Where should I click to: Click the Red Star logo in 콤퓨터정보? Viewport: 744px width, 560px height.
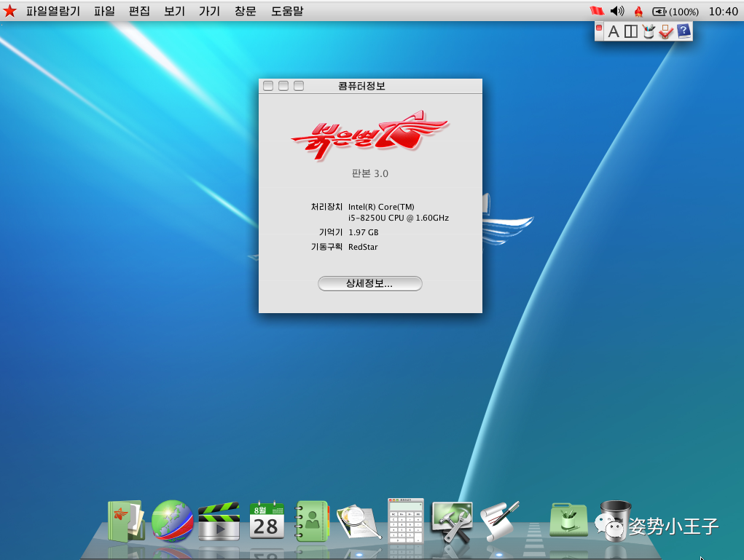point(369,135)
